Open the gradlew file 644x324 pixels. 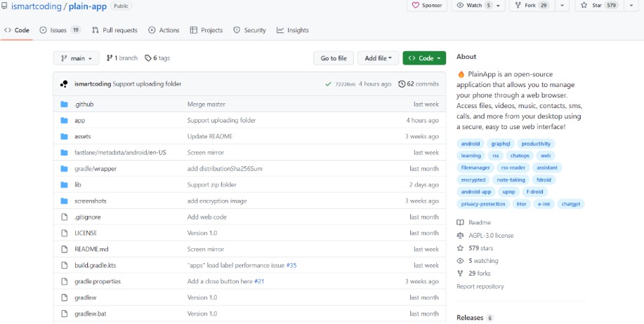(86, 297)
